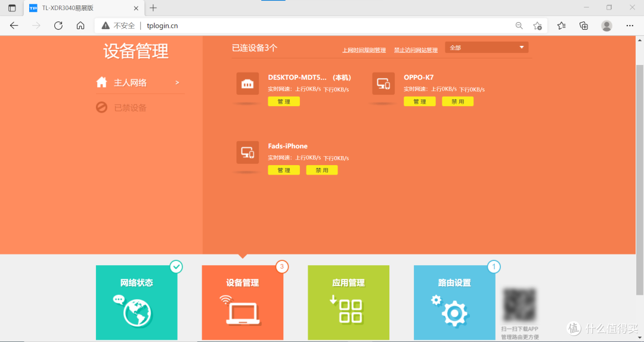
Task: Click the page vertical scrollbar
Action: coord(639,179)
